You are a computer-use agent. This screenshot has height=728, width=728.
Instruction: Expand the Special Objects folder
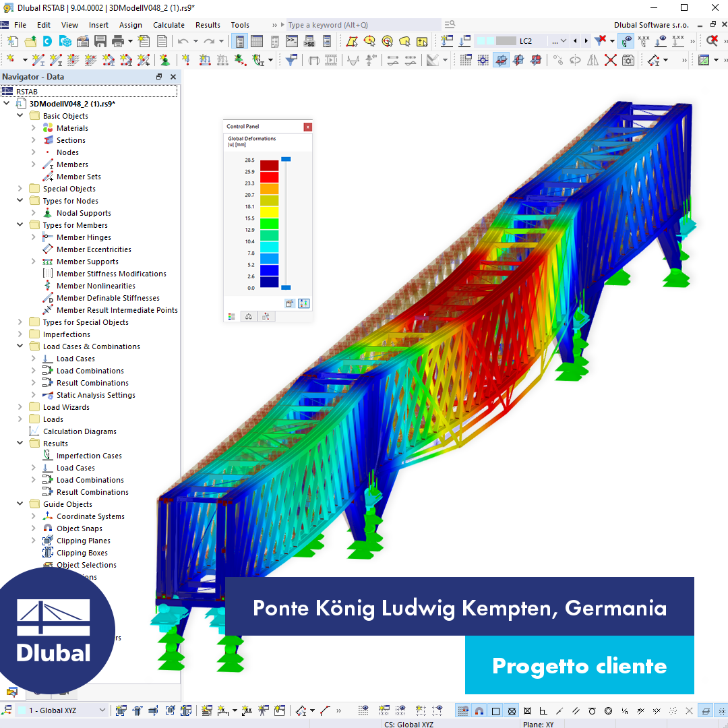pos(20,188)
